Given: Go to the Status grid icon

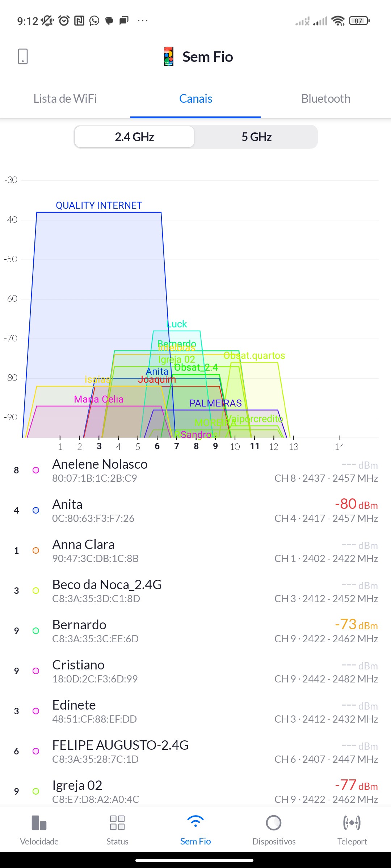Looking at the screenshot, I should click(117, 823).
